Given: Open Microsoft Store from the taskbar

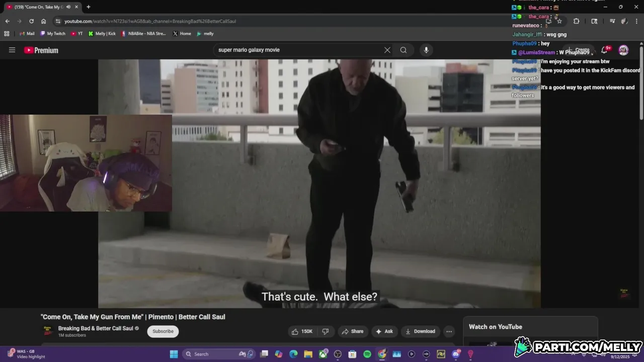Looking at the screenshot, I should tap(352, 354).
